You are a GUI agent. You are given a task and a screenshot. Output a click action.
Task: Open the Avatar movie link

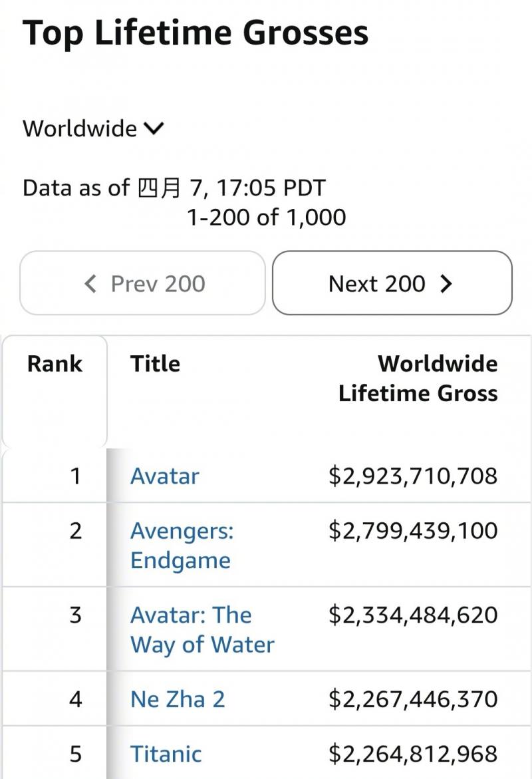click(164, 476)
